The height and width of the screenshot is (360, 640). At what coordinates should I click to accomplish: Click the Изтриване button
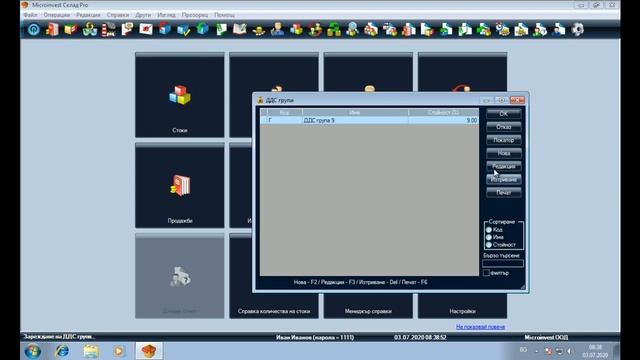(x=504, y=179)
